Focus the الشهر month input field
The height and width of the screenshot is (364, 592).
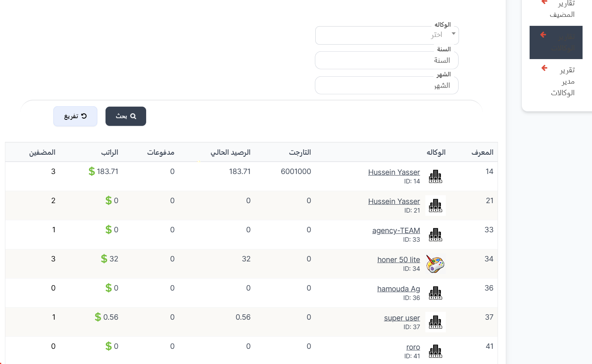point(387,85)
